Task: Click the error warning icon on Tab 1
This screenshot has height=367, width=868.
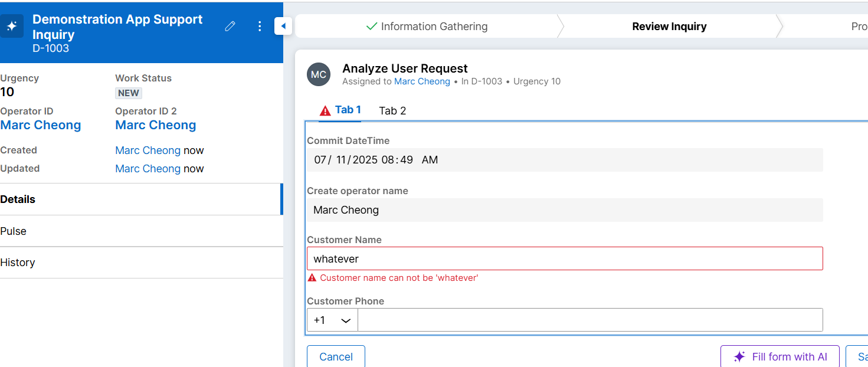Action: pyautogui.click(x=325, y=110)
